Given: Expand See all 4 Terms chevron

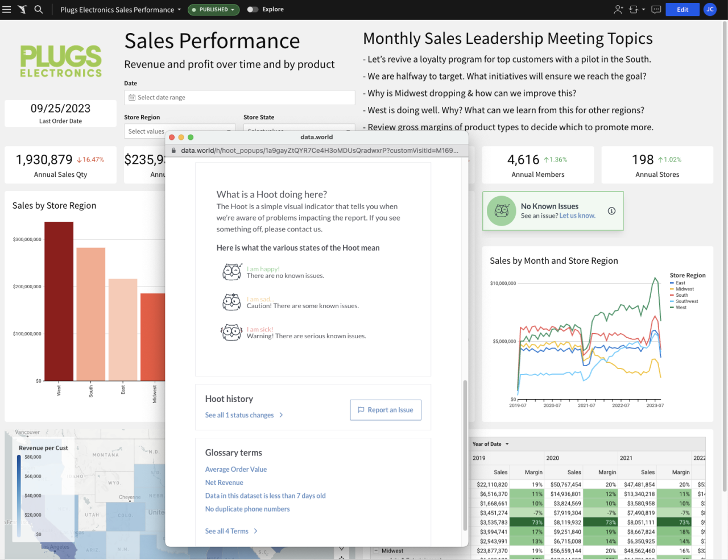Looking at the screenshot, I should [x=255, y=531].
